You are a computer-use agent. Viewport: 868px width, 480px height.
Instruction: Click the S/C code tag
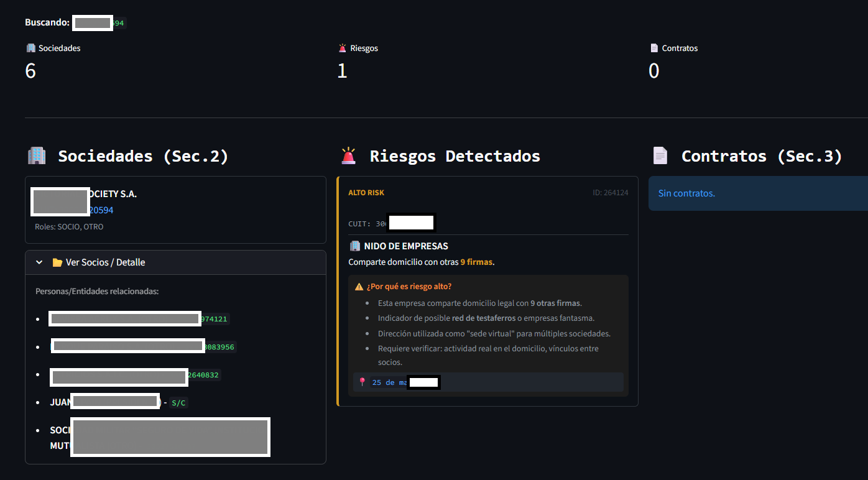pos(178,403)
